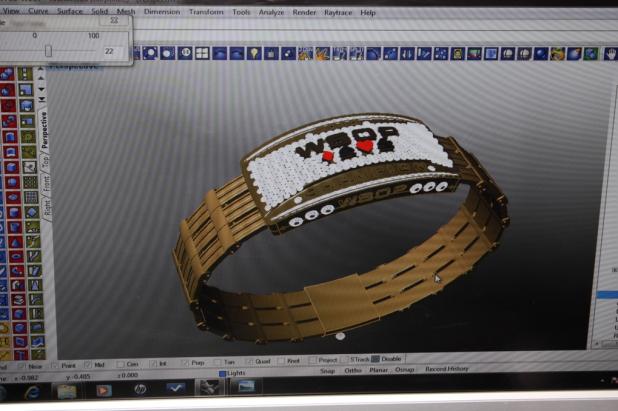Toggle Osnap in the status bar
618x411 pixels.
(x=404, y=370)
